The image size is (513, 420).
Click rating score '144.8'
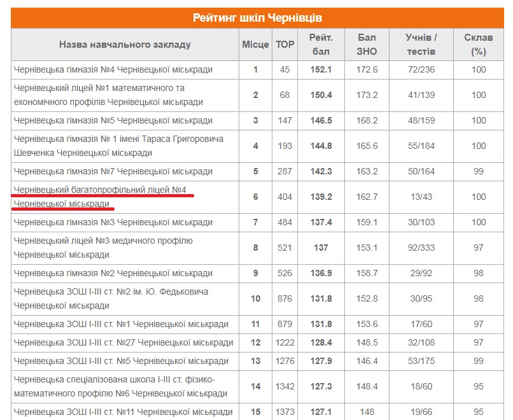pos(321,146)
